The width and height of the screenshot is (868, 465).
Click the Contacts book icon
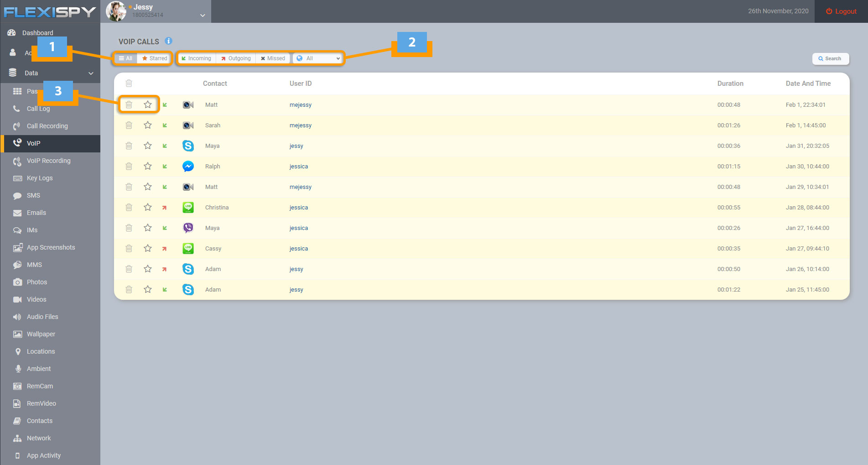[x=17, y=421]
